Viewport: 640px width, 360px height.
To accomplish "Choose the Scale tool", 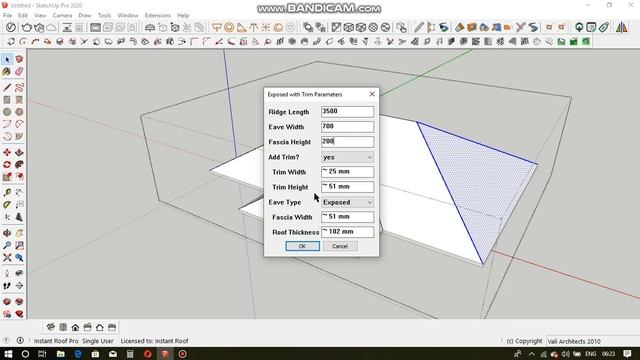I will click(7, 177).
